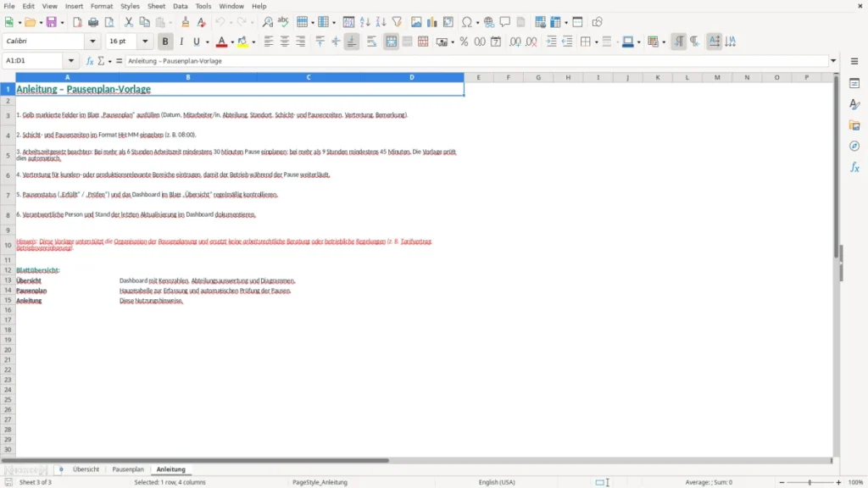Format as percent
The height and width of the screenshot is (488, 868).
click(464, 42)
